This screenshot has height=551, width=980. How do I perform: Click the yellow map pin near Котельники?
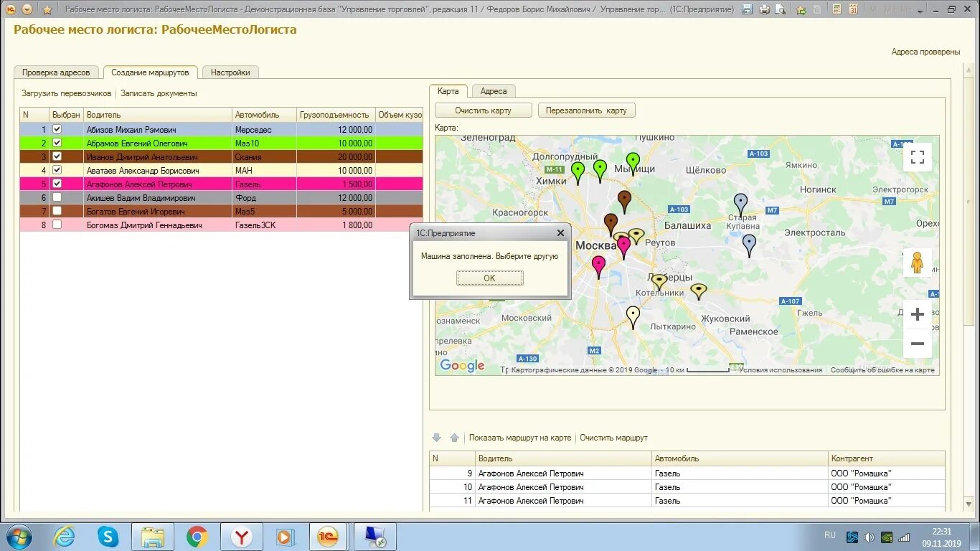click(x=659, y=282)
